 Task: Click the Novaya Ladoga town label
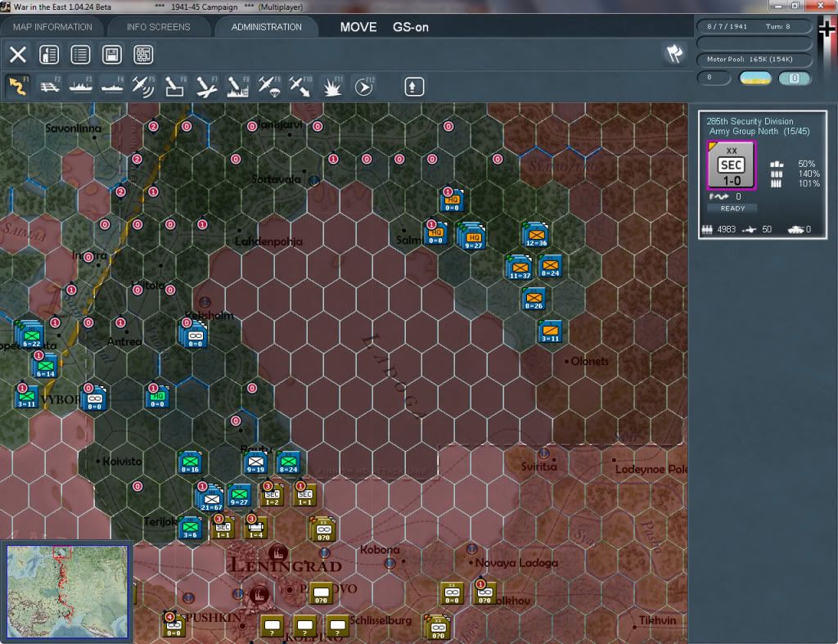[x=516, y=563]
